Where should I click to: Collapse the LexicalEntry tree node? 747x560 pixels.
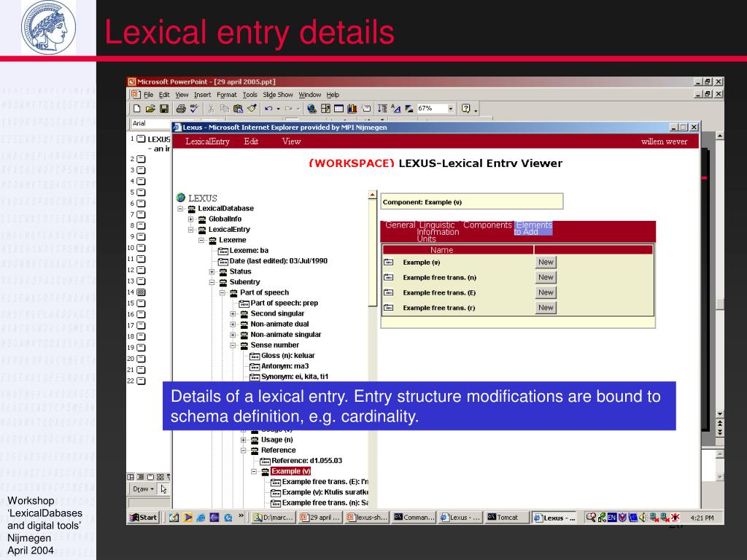191,230
